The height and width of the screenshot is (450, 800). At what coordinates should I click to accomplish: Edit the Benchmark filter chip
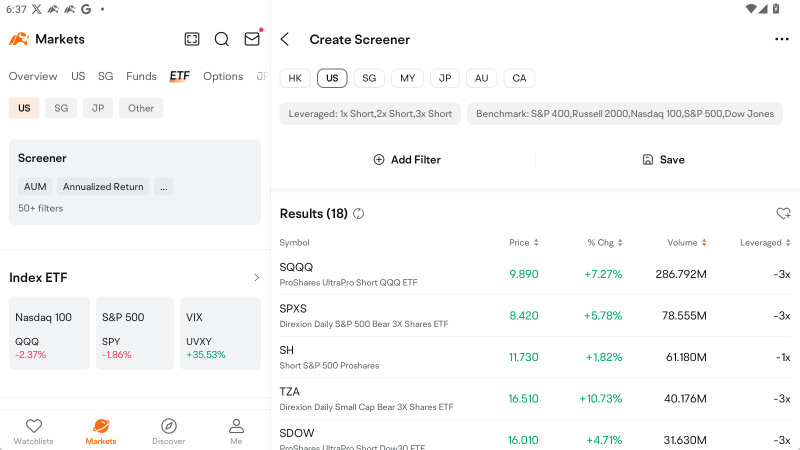pyautogui.click(x=625, y=114)
